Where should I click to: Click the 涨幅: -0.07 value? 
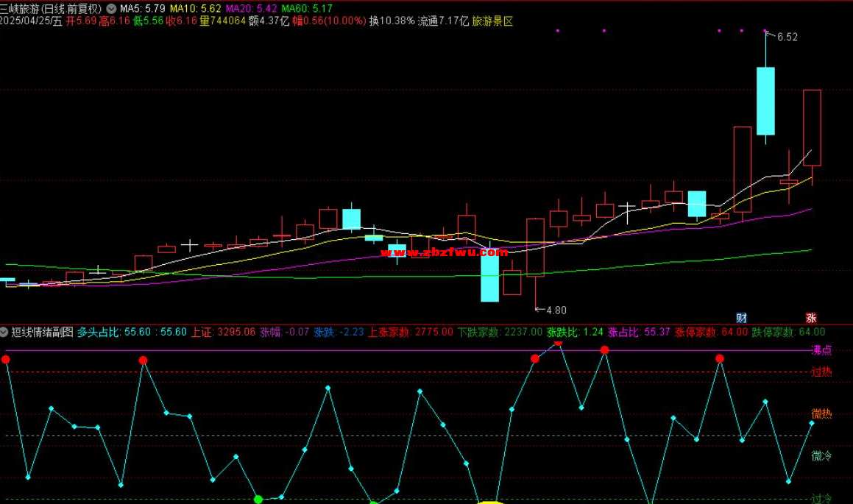(285, 332)
